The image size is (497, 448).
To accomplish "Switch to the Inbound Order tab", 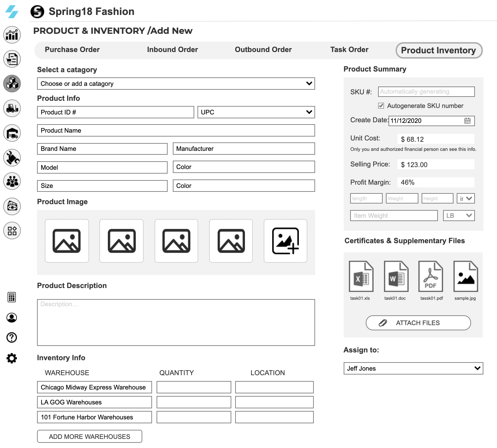I will (172, 50).
